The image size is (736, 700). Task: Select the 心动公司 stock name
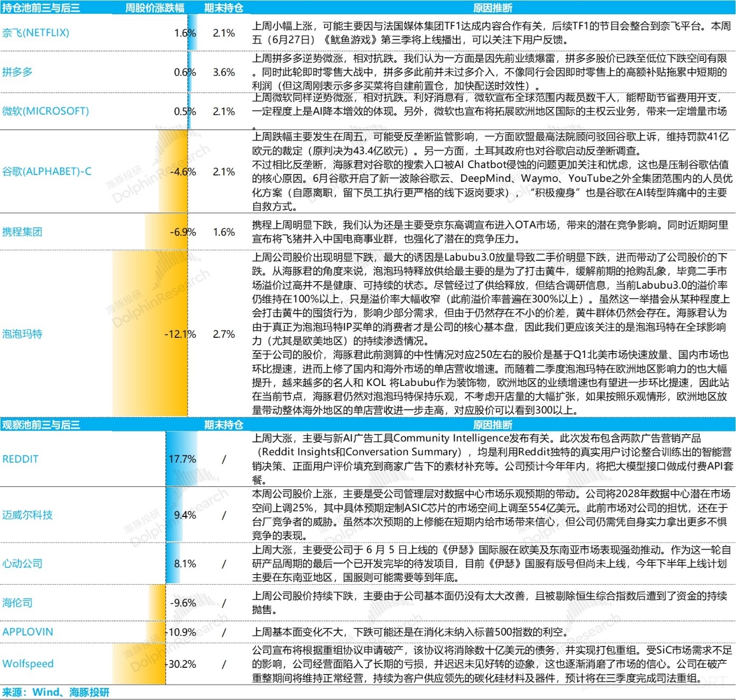pos(22,563)
